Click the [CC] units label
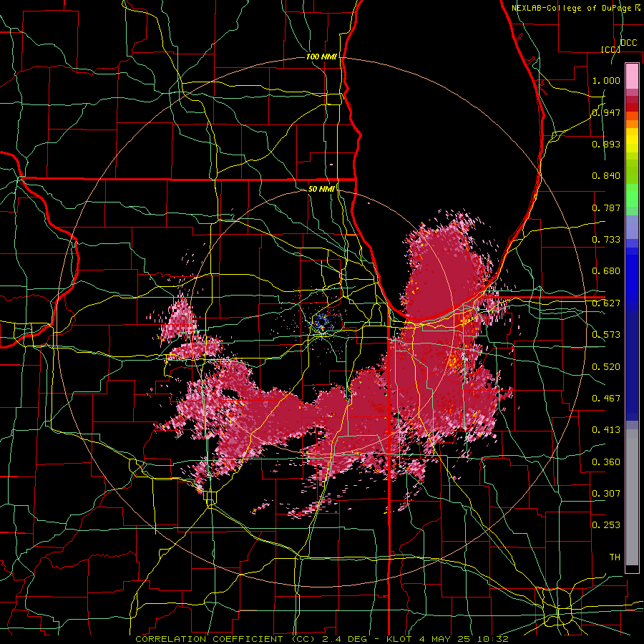 tap(610, 49)
